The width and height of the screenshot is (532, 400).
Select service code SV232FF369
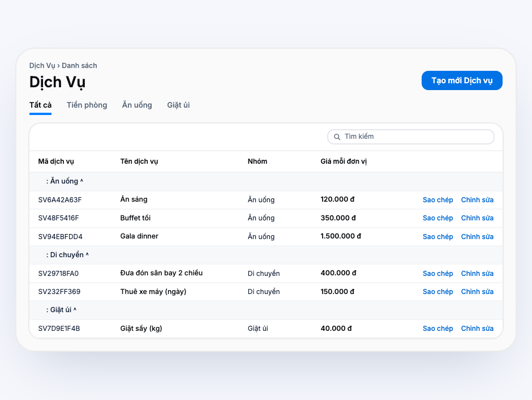coord(59,292)
